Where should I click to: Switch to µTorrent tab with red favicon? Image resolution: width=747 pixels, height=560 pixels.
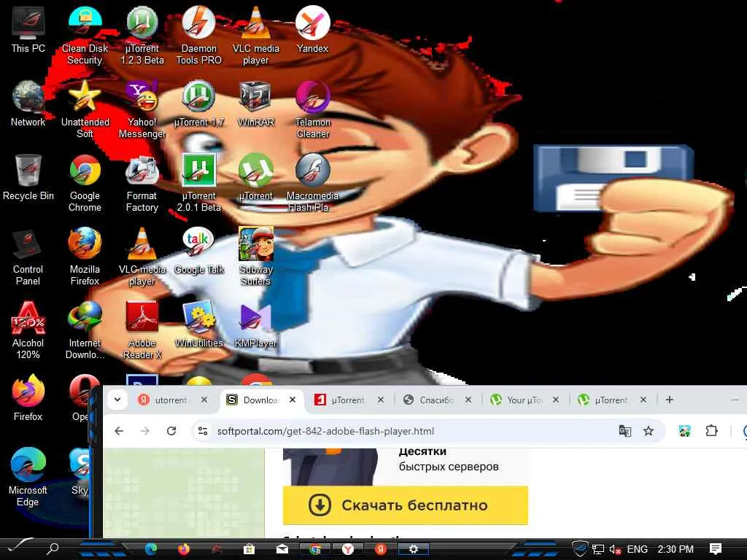tap(348, 400)
